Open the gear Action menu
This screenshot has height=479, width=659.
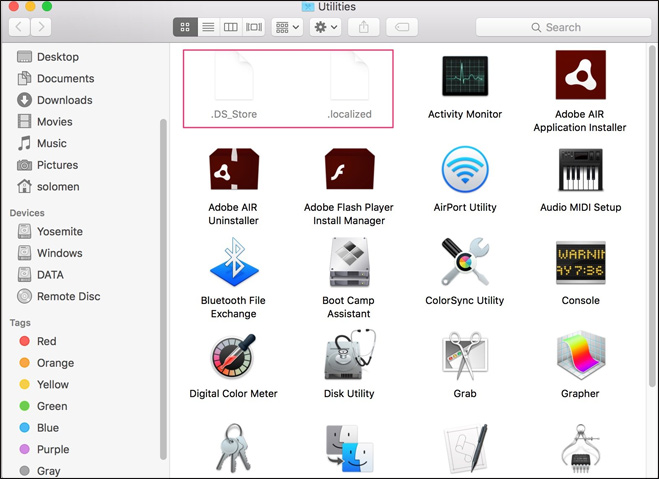click(x=326, y=27)
